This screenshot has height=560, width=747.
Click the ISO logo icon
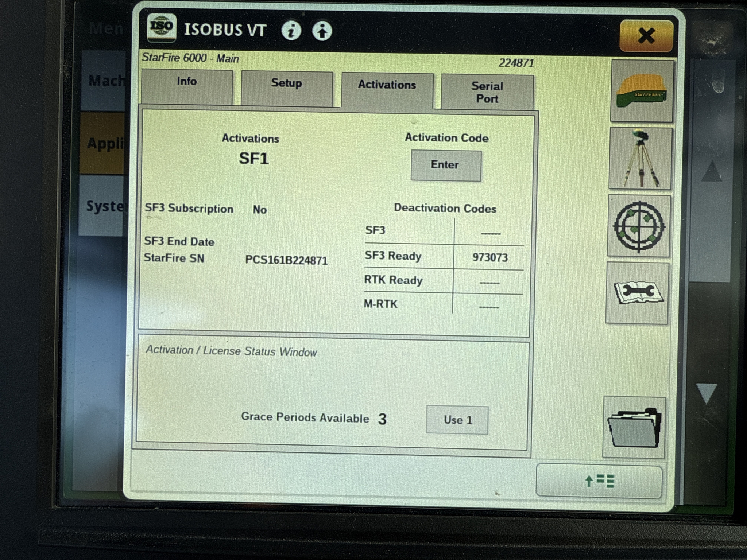(162, 28)
